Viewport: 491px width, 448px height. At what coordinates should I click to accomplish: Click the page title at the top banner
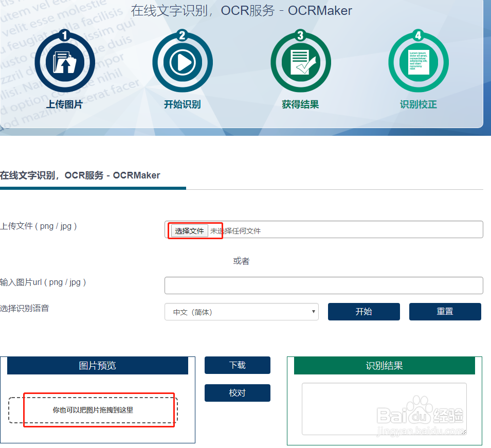coord(242,11)
